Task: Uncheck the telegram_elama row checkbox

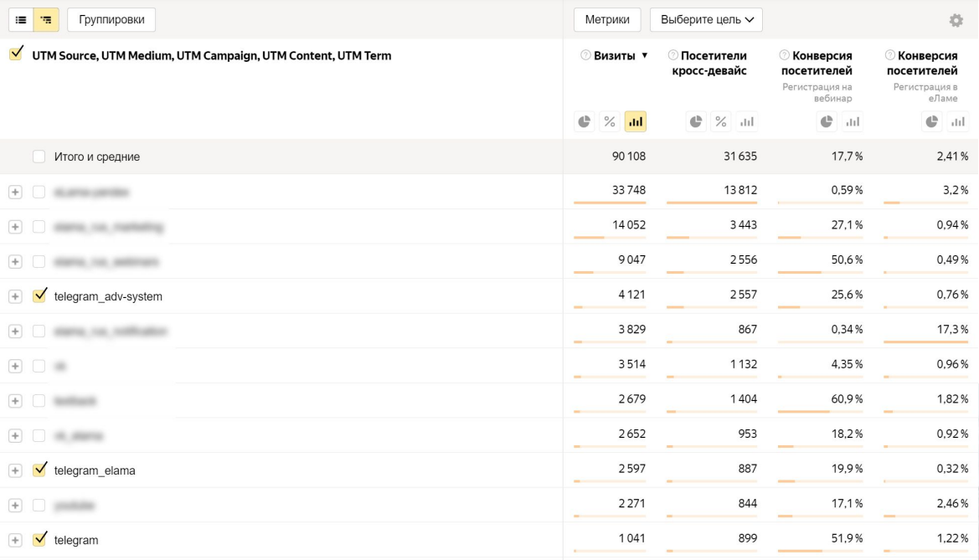Action: (x=39, y=470)
